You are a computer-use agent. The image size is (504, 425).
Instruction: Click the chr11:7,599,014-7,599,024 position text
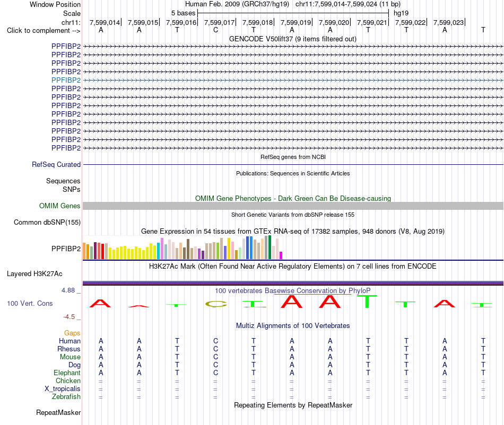[x=348, y=4]
